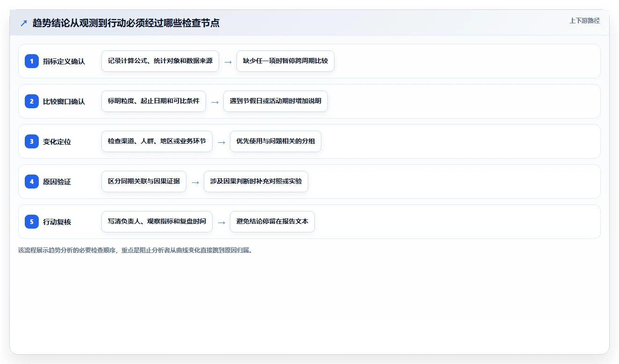The image size is (619, 364).
Task: Click the 行动复核 step label
Action: [x=57, y=222]
